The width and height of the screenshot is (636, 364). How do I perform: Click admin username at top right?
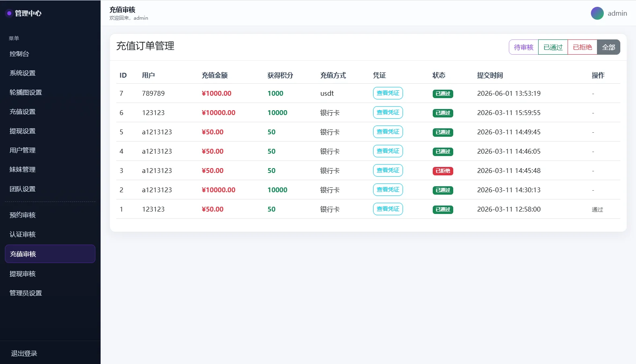tap(617, 13)
